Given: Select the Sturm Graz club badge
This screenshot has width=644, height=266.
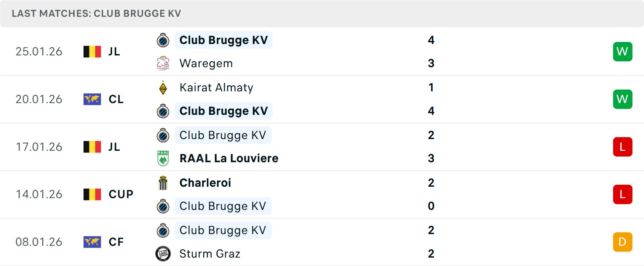Looking at the screenshot, I should point(163,254).
